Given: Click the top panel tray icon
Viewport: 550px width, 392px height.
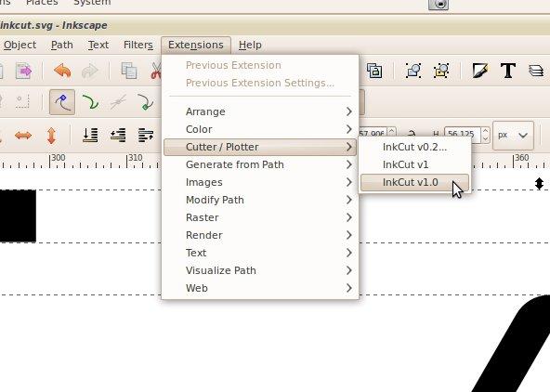Looking at the screenshot, I should click(439, 5).
